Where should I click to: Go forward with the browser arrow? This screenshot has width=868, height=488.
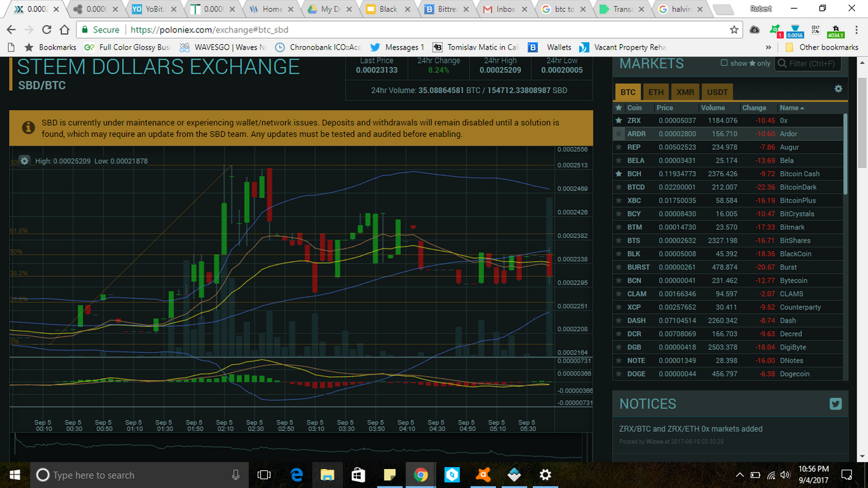[x=29, y=30]
